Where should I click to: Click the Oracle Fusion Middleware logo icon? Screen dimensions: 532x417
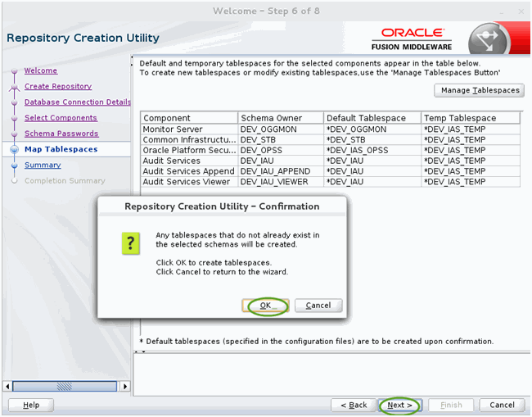click(x=488, y=39)
